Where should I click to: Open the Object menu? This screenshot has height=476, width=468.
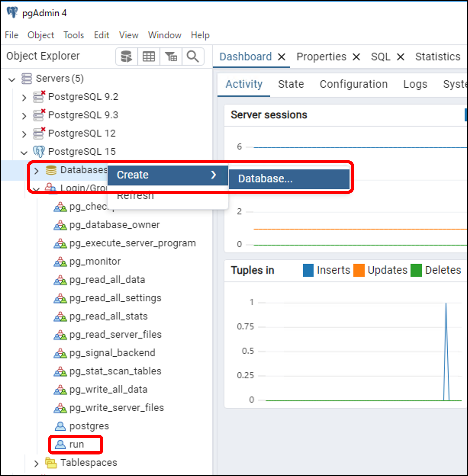pos(41,35)
